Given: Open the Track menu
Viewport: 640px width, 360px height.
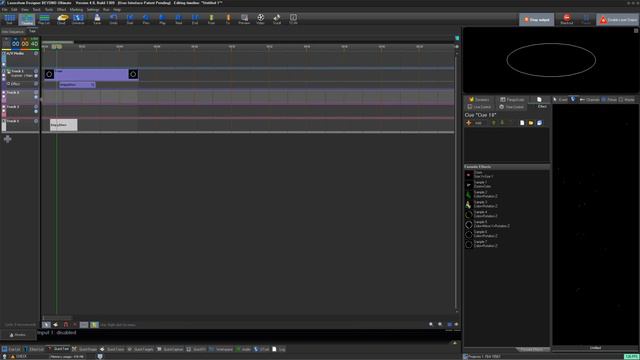Looking at the screenshot, I should tap(37, 9).
